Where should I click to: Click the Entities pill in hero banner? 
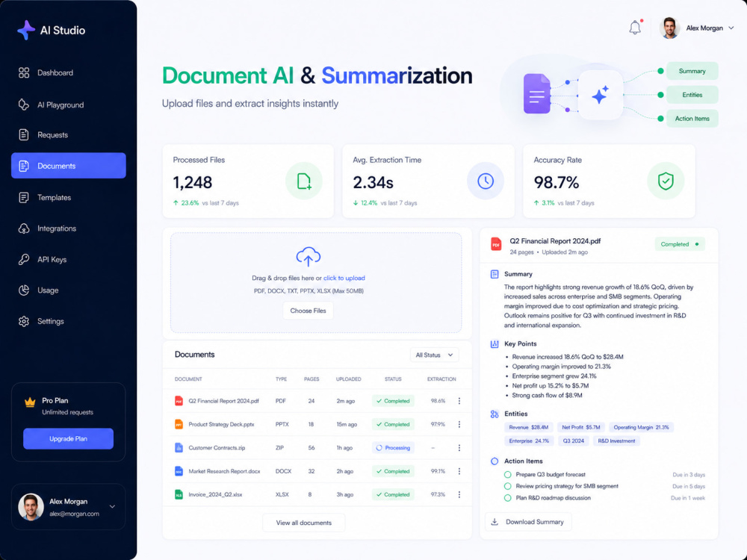tap(692, 95)
